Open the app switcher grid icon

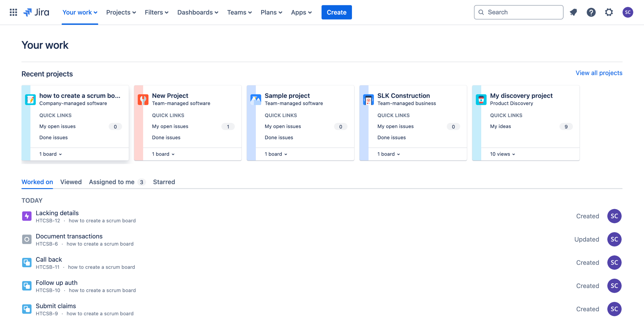click(13, 12)
